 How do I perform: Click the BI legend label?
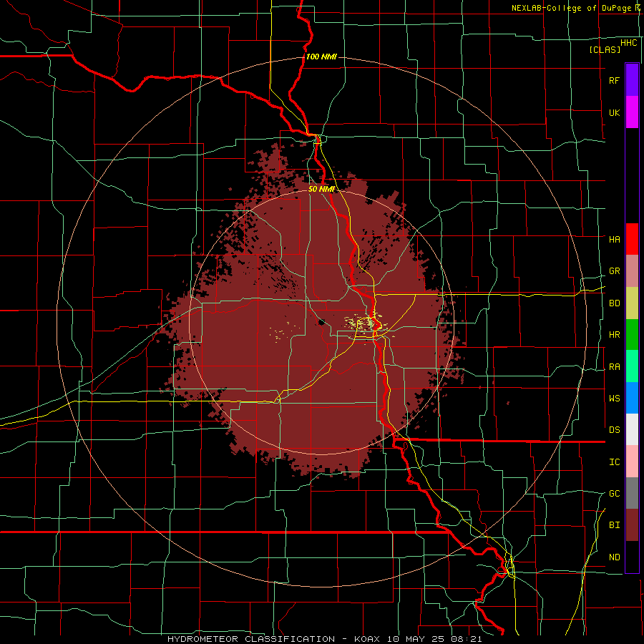click(614, 525)
